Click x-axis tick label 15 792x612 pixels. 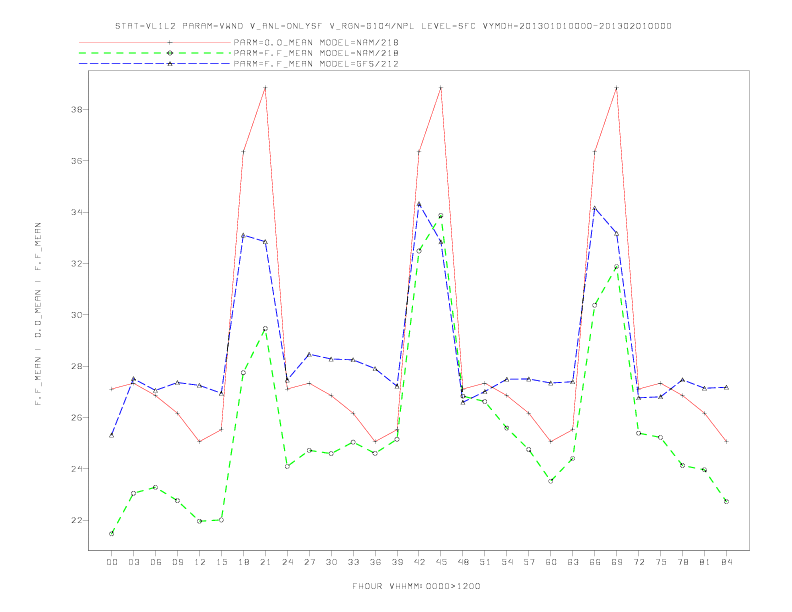coord(221,562)
